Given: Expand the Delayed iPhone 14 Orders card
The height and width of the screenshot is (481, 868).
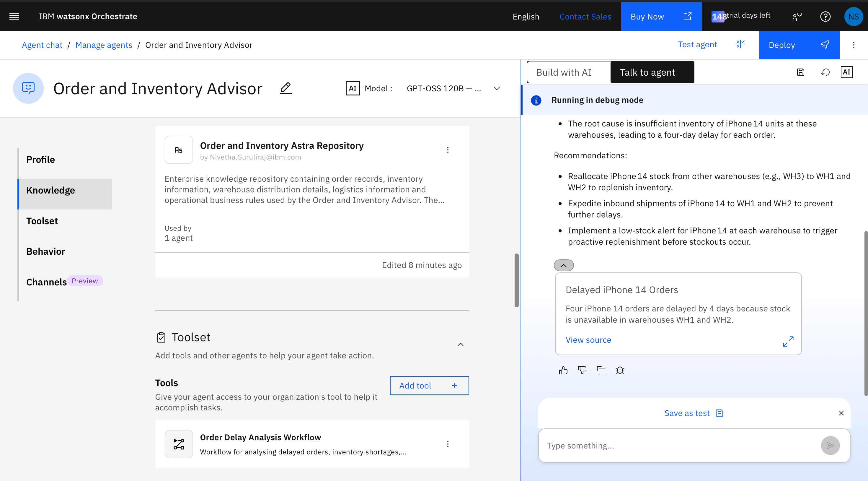Looking at the screenshot, I should [x=788, y=341].
